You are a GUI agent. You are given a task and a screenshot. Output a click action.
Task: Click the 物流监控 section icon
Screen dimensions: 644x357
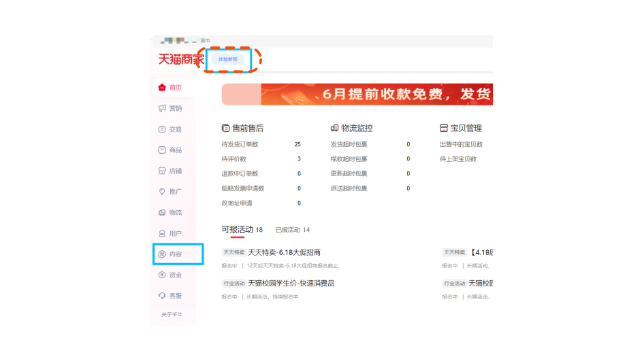(x=334, y=128)
